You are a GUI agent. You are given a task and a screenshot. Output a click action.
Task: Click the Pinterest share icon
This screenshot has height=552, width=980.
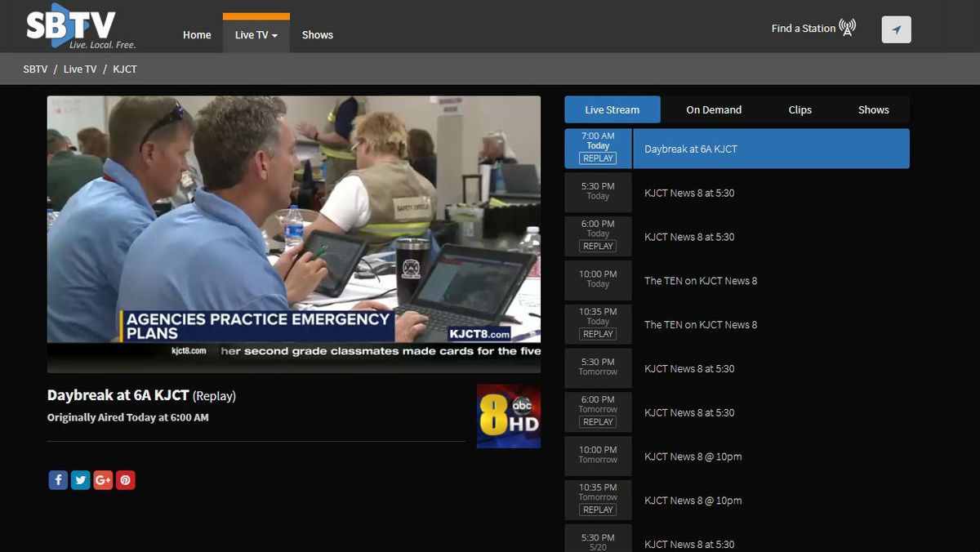click(126, 479)
